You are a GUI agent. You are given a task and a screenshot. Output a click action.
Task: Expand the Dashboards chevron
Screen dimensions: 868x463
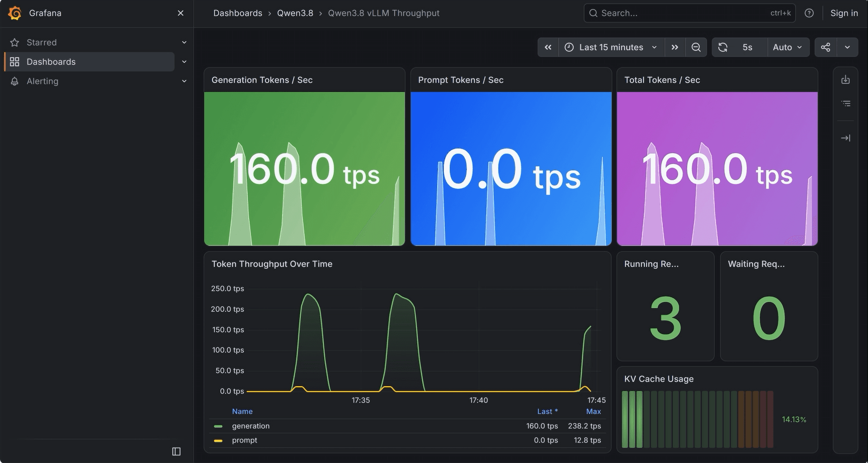click(184, 62)
